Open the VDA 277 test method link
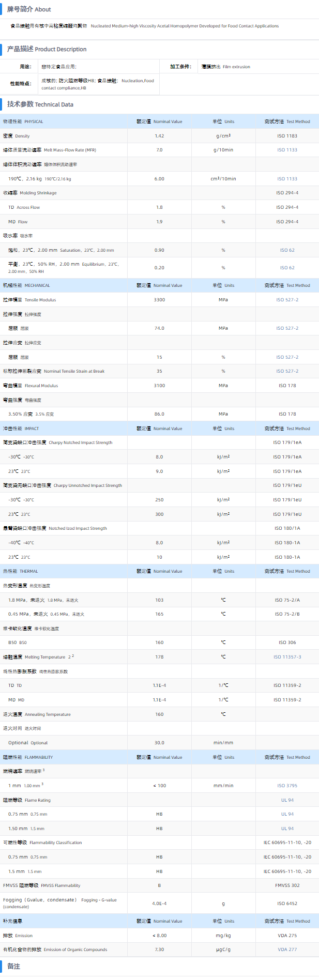 pos(287,950)
